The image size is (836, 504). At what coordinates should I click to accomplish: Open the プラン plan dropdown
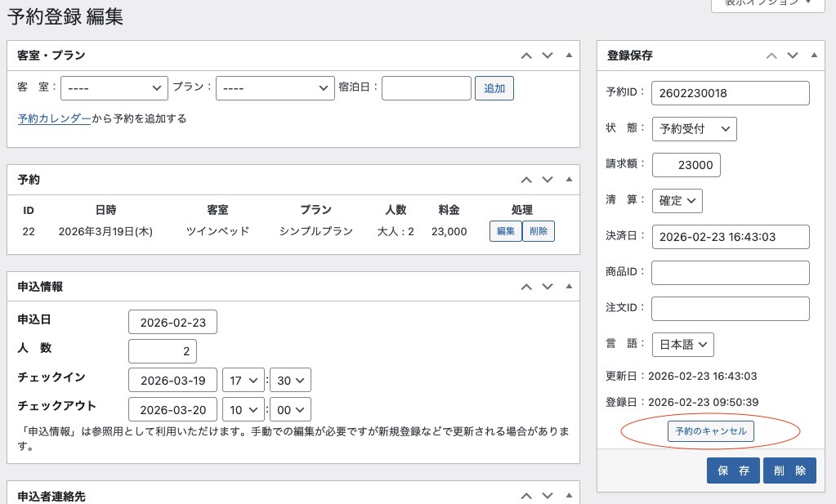tap(273, 88)
